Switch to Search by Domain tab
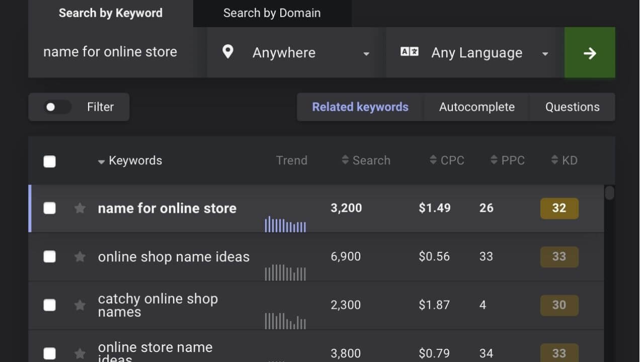Image resolution: width=644 pixels, height=362 pixels. pos(272,14)
